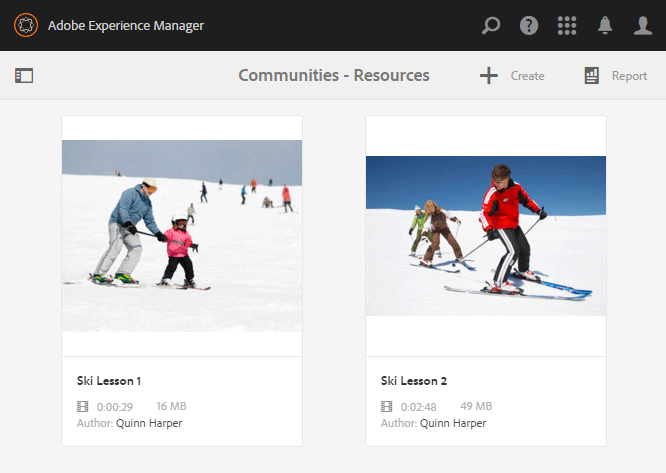Click the Report button label

click(629, 76)
